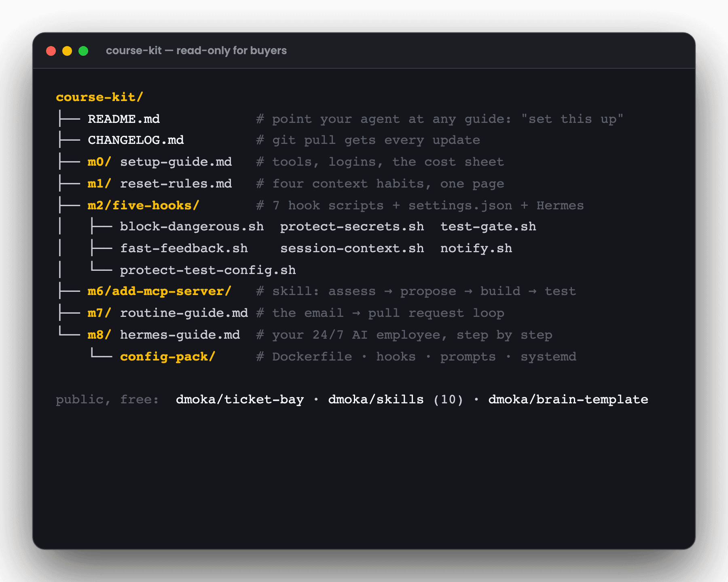Viewport: 728px width, 582px height.
Task: Click protect-test-config.sh script
Action: click(208, 270)
